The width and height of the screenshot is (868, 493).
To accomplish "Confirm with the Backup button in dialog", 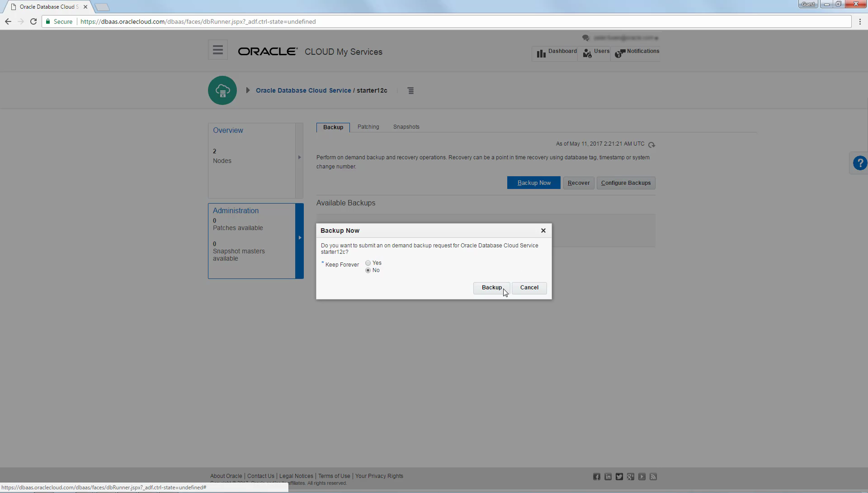I will click(491, 288).
